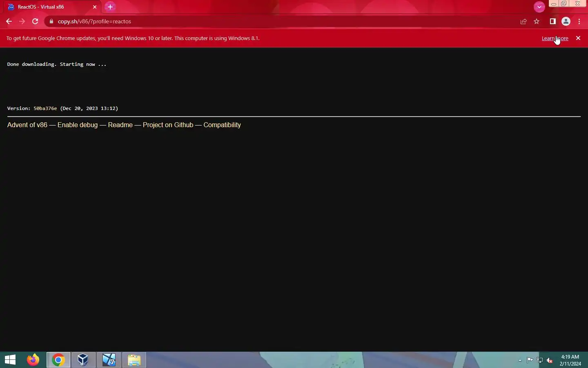The image size is (588, 368).
Task: Click the version hash 50ba376e
Action: 45,108
